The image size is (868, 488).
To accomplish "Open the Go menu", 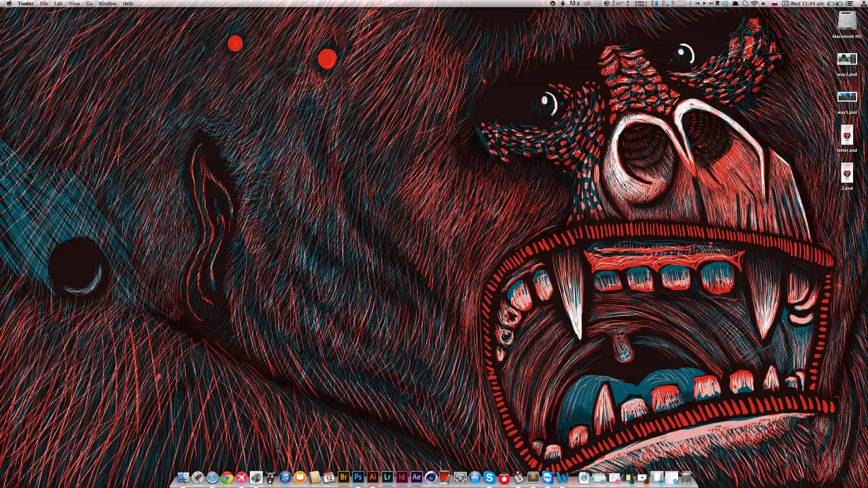I will tap(89, 4).
